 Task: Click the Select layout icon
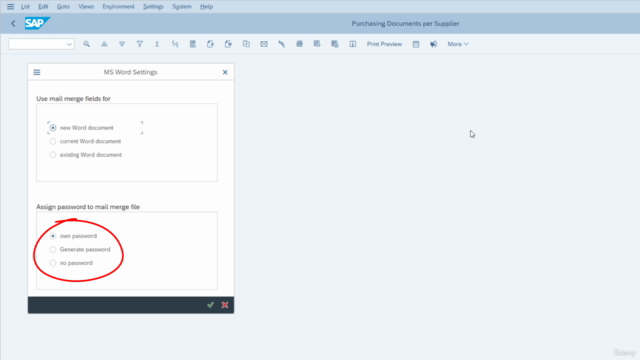pos(317,44)
